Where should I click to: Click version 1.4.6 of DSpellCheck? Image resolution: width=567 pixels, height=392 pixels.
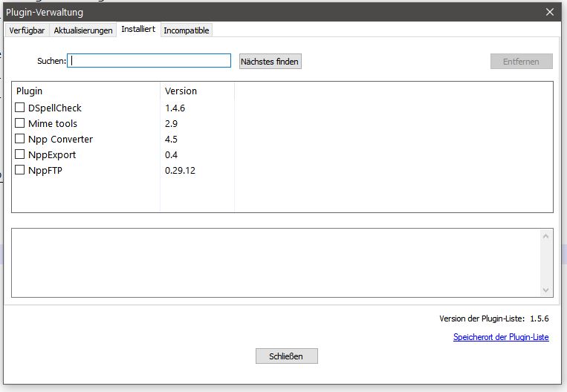click(x=175, y=108)
